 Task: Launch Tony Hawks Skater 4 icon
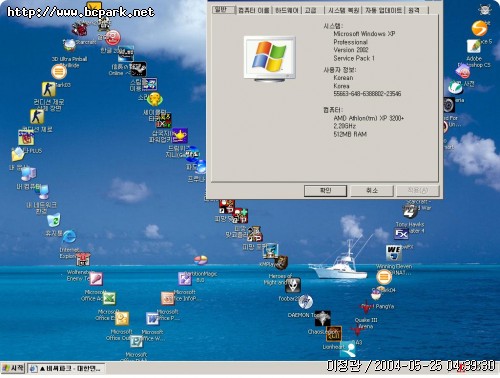click(410, 212)
